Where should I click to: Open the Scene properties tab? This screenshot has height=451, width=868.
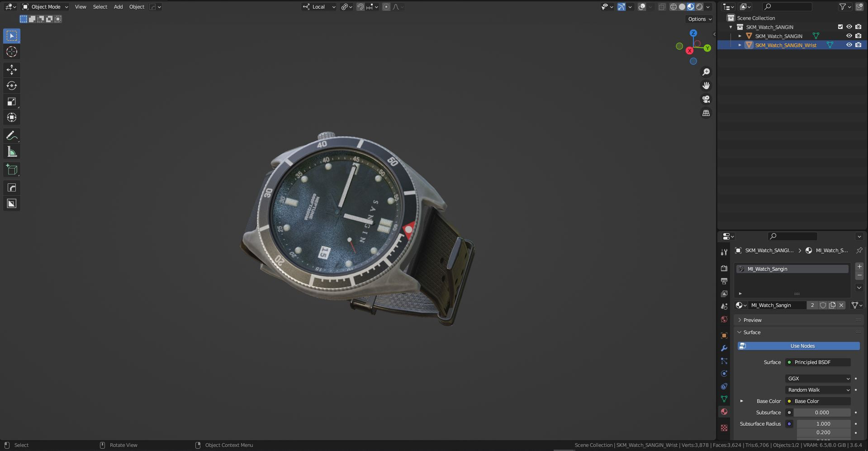pos(724,306)
